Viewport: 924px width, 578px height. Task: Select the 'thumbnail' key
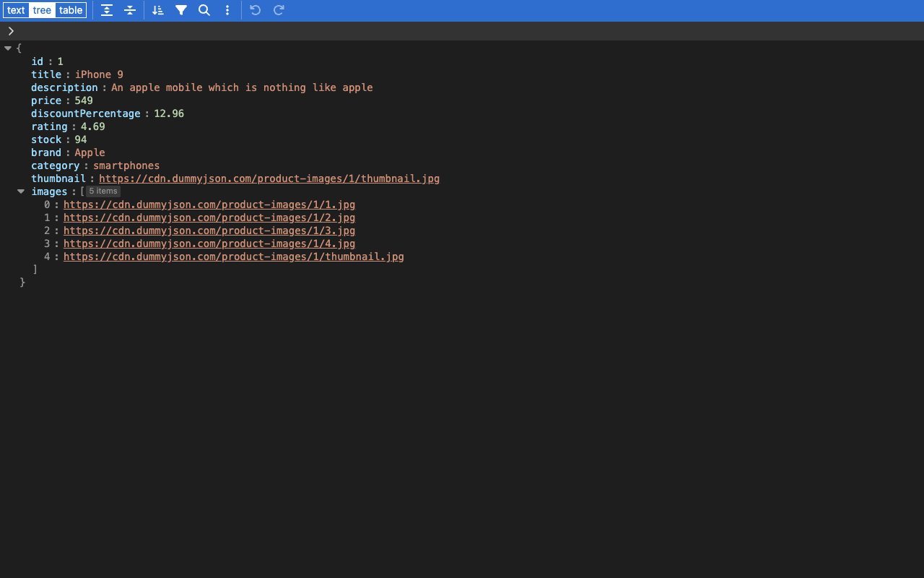(58, 178)
